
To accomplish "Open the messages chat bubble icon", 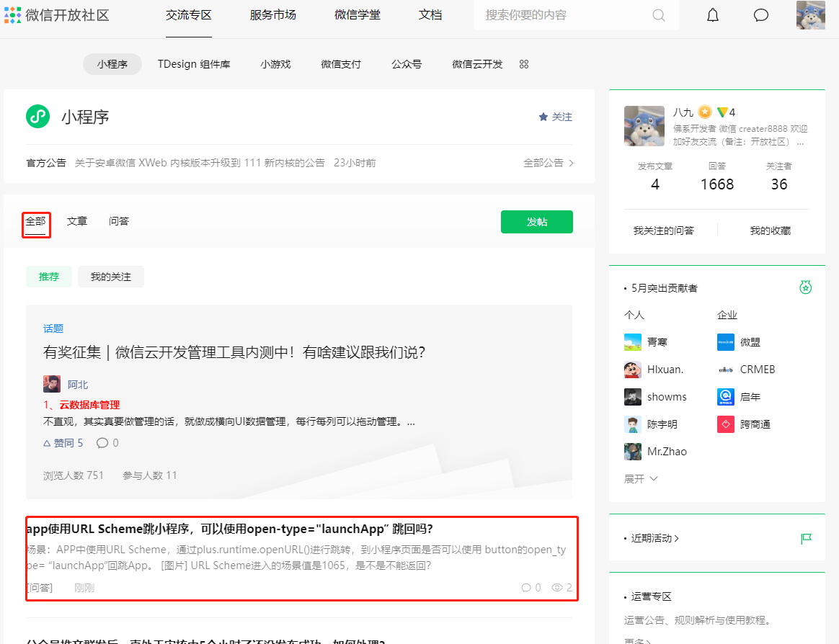I will pos(761,15).
